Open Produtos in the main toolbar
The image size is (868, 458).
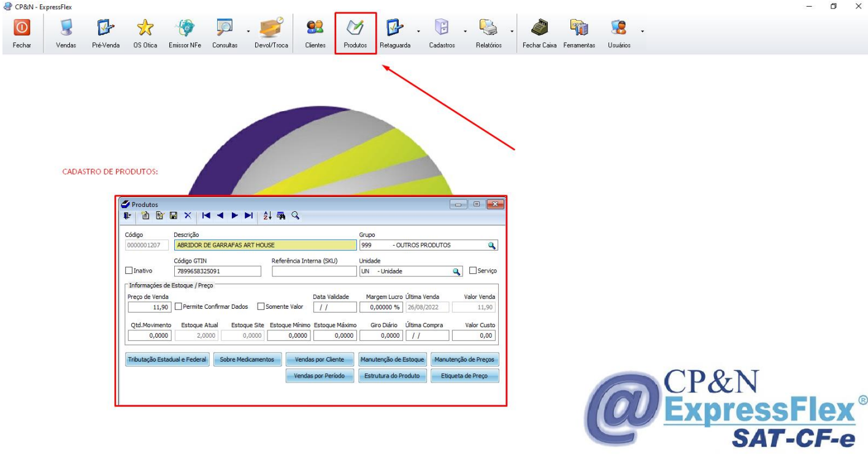click(355, 33)
